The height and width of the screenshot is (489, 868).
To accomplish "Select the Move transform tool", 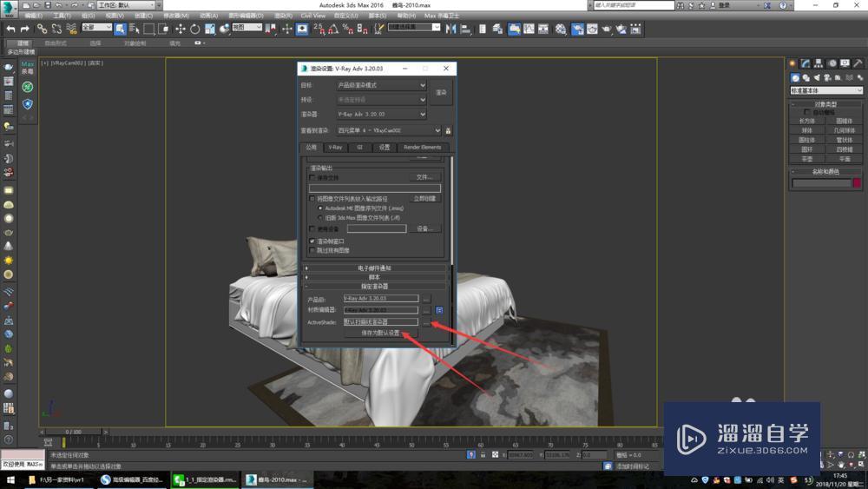I will coord(180,29).
